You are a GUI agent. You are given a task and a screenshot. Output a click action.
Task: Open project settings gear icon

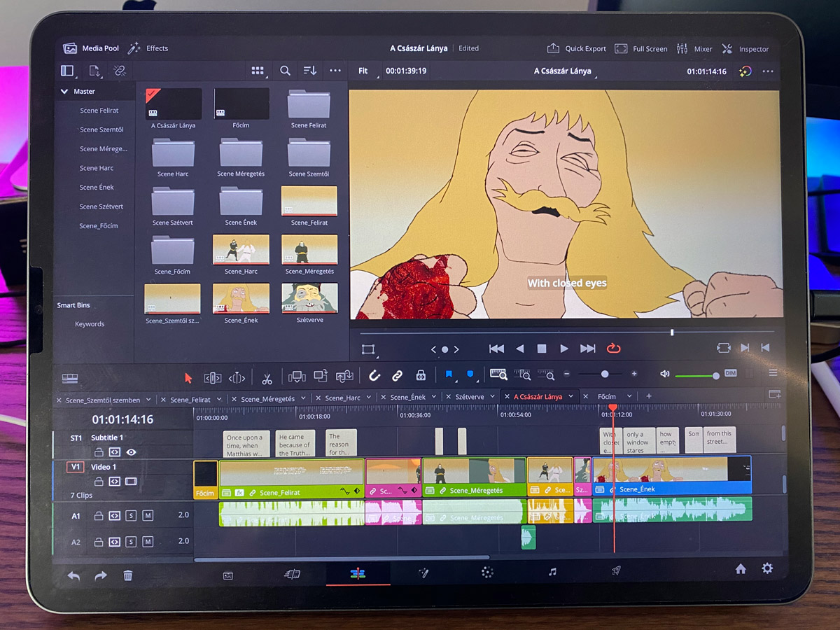pos(767,568)
